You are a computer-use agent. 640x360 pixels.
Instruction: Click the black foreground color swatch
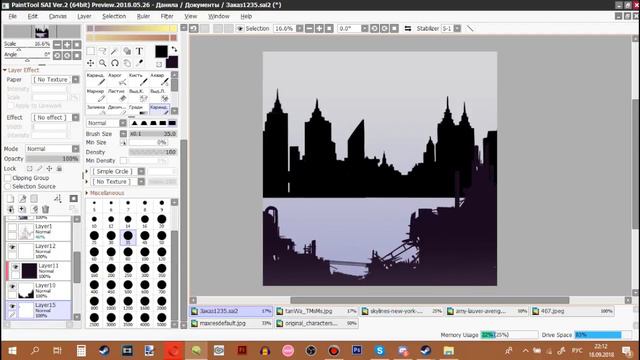click(161, 51)
